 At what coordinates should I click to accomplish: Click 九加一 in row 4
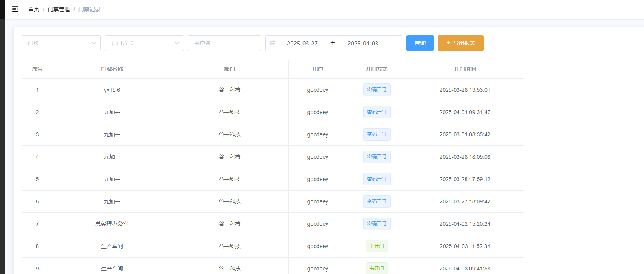coord(112,157)
